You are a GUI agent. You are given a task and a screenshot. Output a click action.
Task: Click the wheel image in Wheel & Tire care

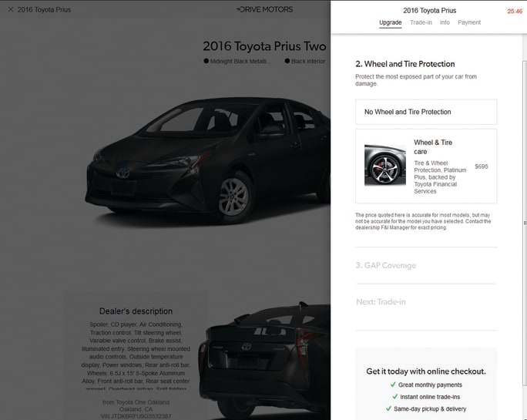click(384, 166)
